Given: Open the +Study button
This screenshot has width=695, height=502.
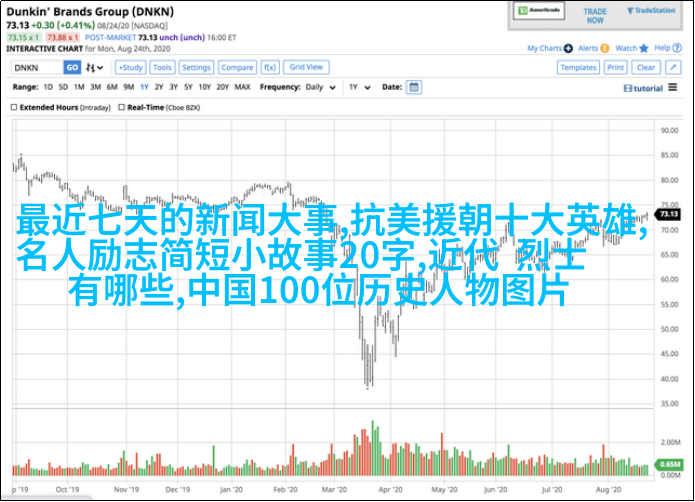Looking at the screenshot, I should (x=131, y=68).
